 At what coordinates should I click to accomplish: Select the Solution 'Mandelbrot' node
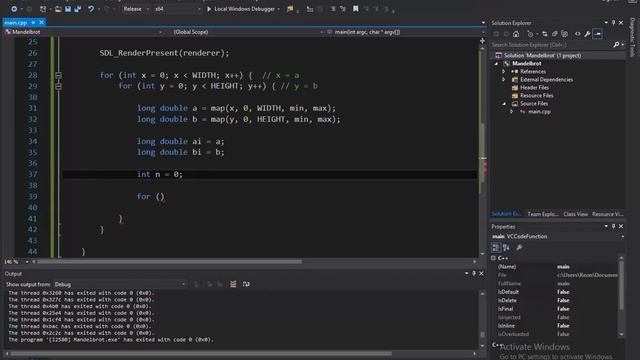tap(542, 56)
